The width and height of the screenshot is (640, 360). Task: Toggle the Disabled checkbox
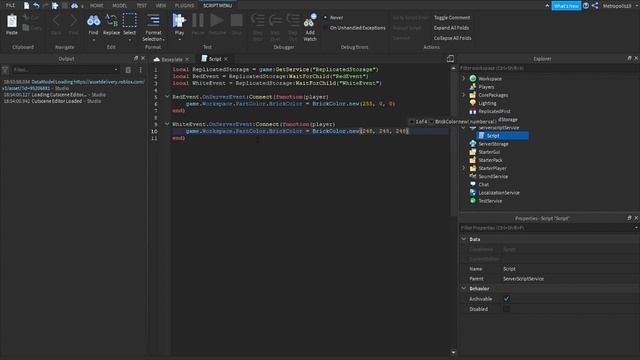(506, 309)
